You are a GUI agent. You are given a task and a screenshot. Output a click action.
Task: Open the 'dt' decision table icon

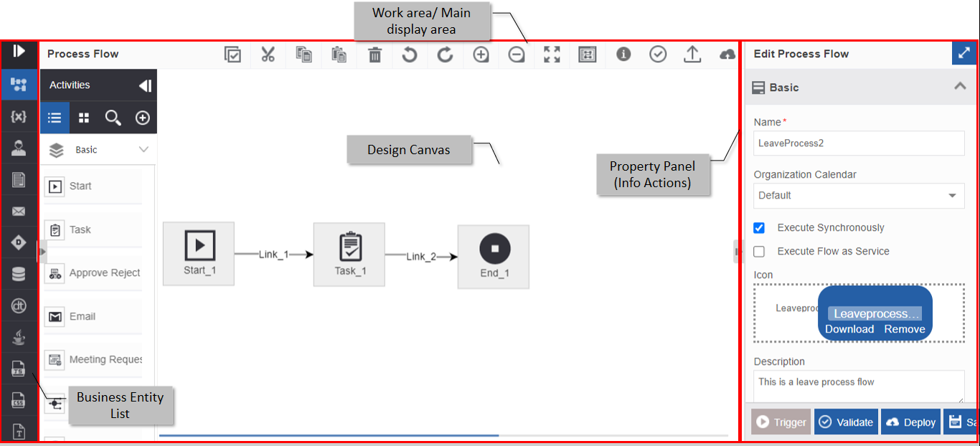(19, 306)
